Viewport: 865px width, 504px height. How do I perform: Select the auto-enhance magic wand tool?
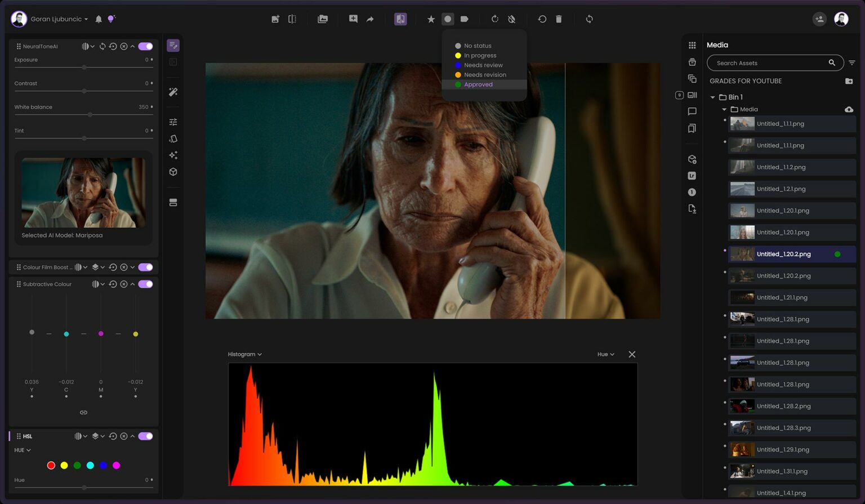point(173,92)
